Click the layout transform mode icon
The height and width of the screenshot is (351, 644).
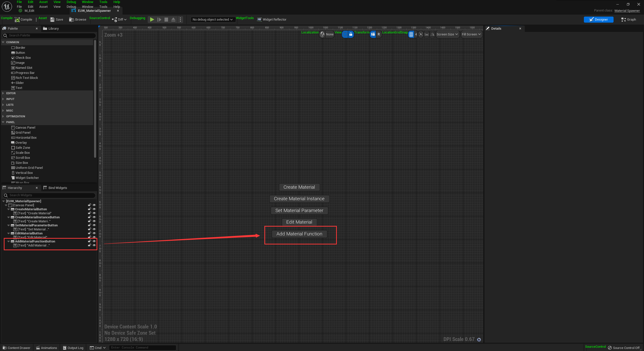tap(373, 34)
